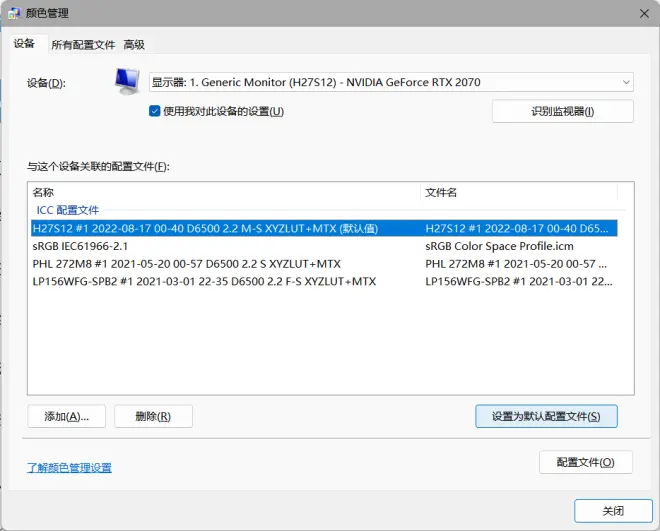The height and width of the screenshot is (531, 660).
Task: Open the 显示器 Generic Monitor device dropdown
Action: point(391,82)
